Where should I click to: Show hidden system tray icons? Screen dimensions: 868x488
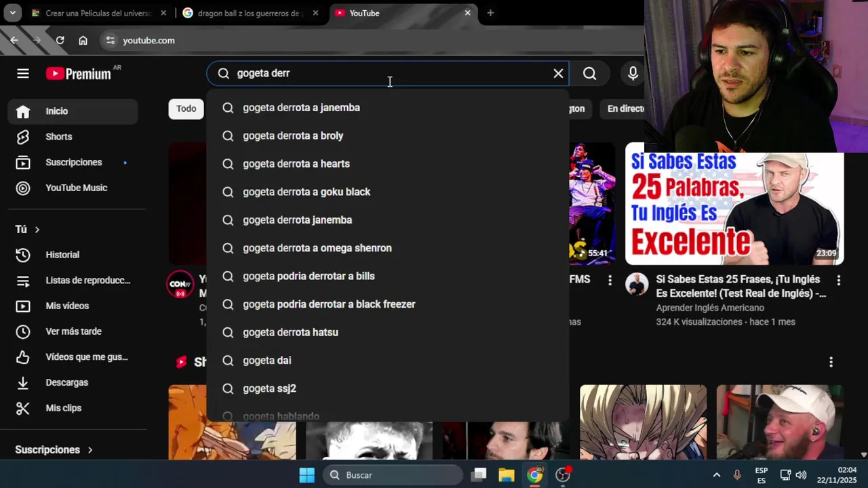(x=716, y=475)
